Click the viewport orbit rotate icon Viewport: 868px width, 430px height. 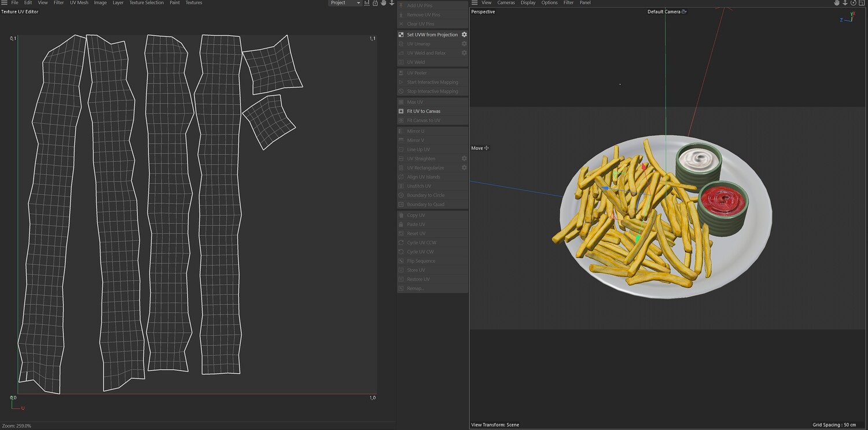click(853, 3)
